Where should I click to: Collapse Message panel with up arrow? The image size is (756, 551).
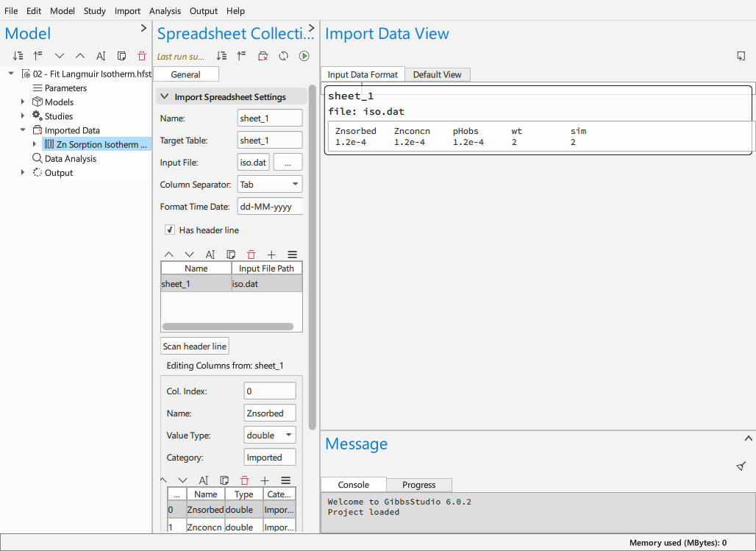coord(749,438)
